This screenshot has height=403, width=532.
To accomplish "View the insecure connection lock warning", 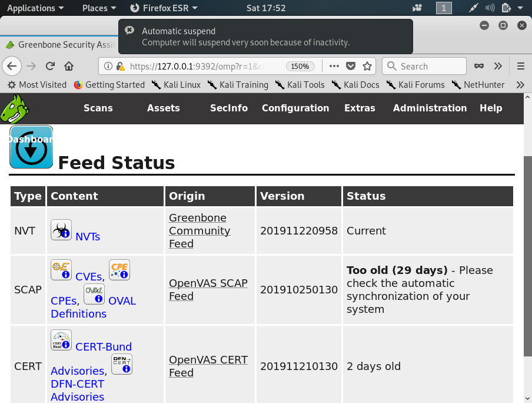I will point(120,66).
